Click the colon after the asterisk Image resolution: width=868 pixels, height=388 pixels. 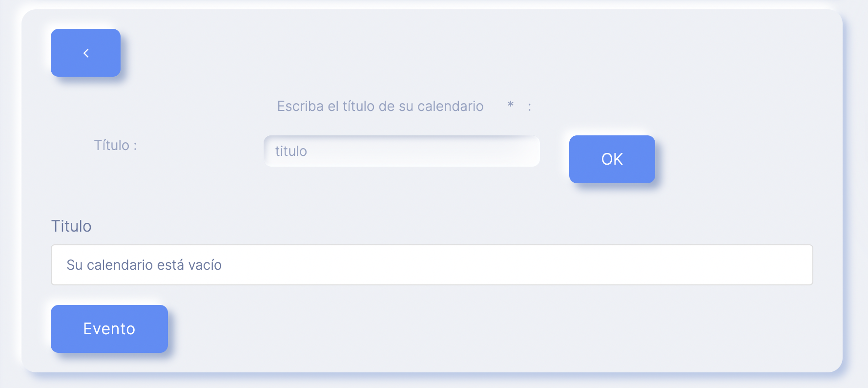[x=529, y=107]
